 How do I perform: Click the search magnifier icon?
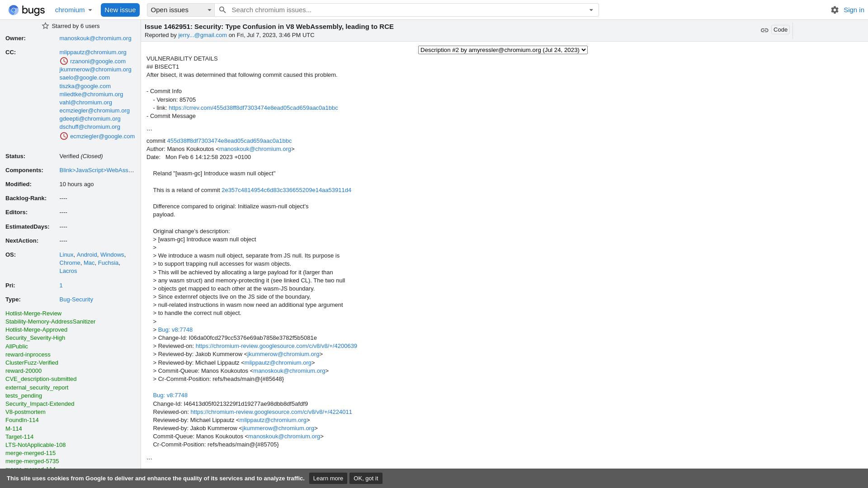pos(222,9)
